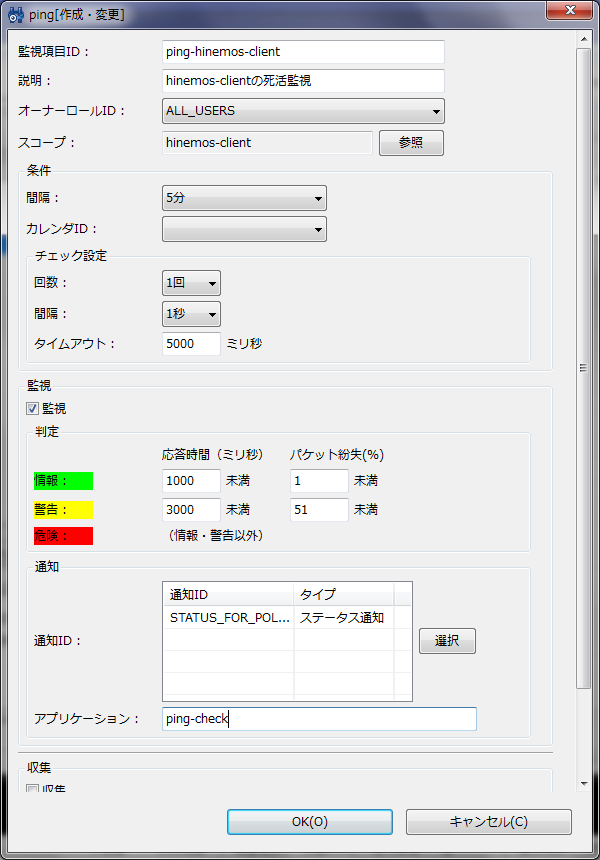600x860 pixels.
Task: Click the vertical scrollbar thumb
Action: (x=584, y=368)
